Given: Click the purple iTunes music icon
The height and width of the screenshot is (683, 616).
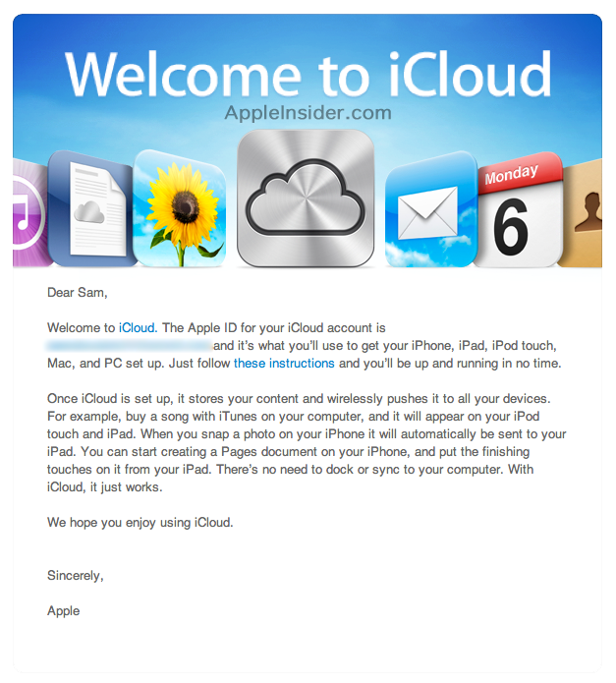Looking at the screenshot, I should pyautogui.click(x=27, y=216).
